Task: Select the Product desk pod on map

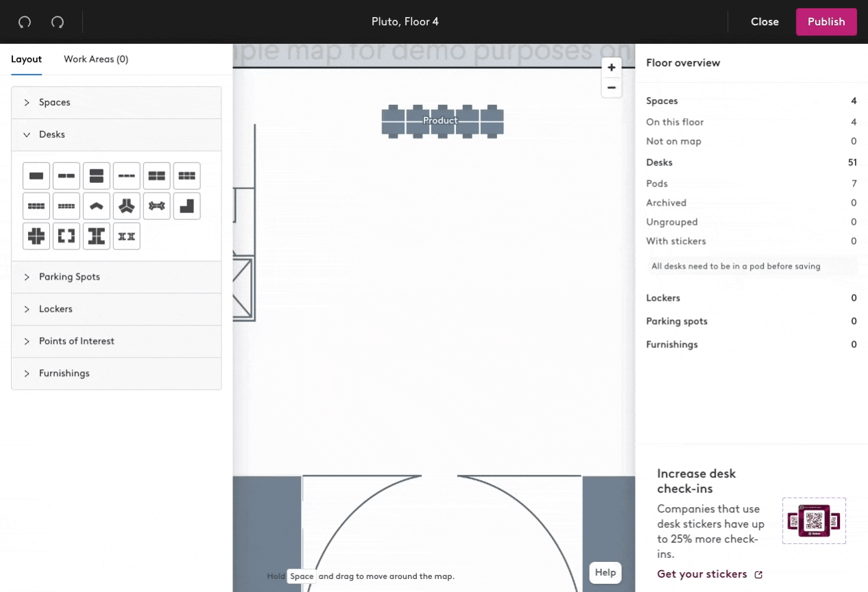Action: tap(443, 121)
